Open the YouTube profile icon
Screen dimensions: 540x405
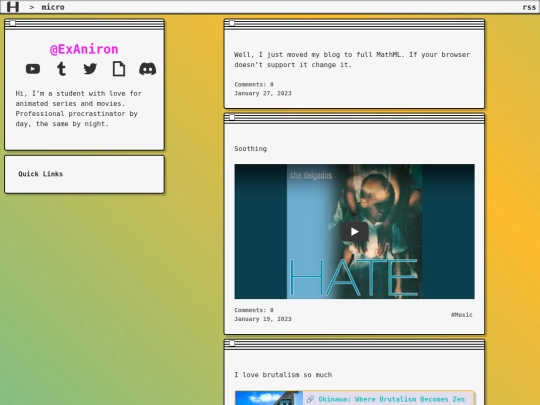tap(33, 69)
